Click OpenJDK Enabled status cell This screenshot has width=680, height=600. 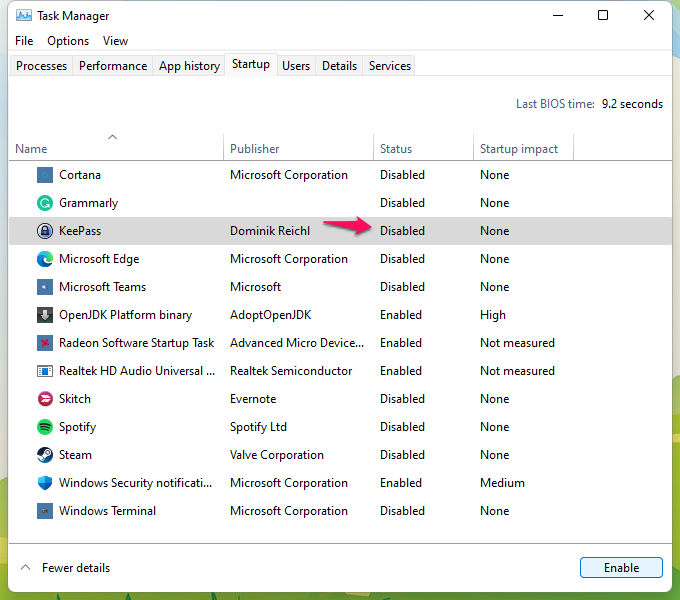coord(401,315)
